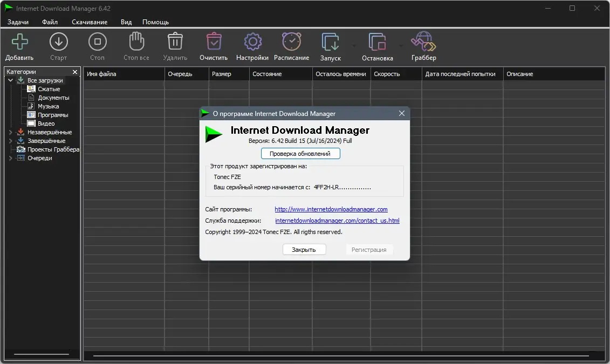This screenshot has height=364, width=610.
Task: Click the Старт download icon
Action: pos(59,42)
